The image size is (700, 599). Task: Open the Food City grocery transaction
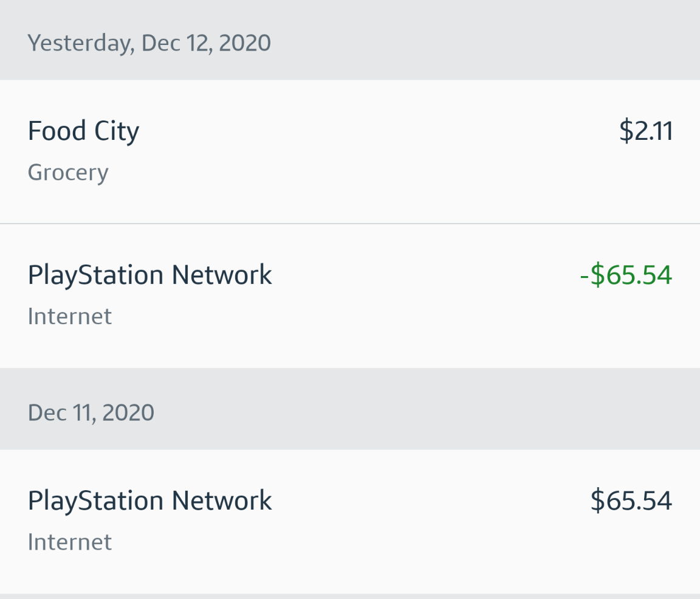tap(350, 151)
